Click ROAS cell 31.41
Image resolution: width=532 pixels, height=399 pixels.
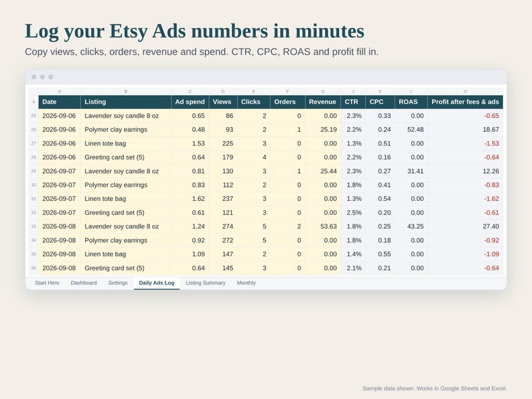click(x=411, y=171)
